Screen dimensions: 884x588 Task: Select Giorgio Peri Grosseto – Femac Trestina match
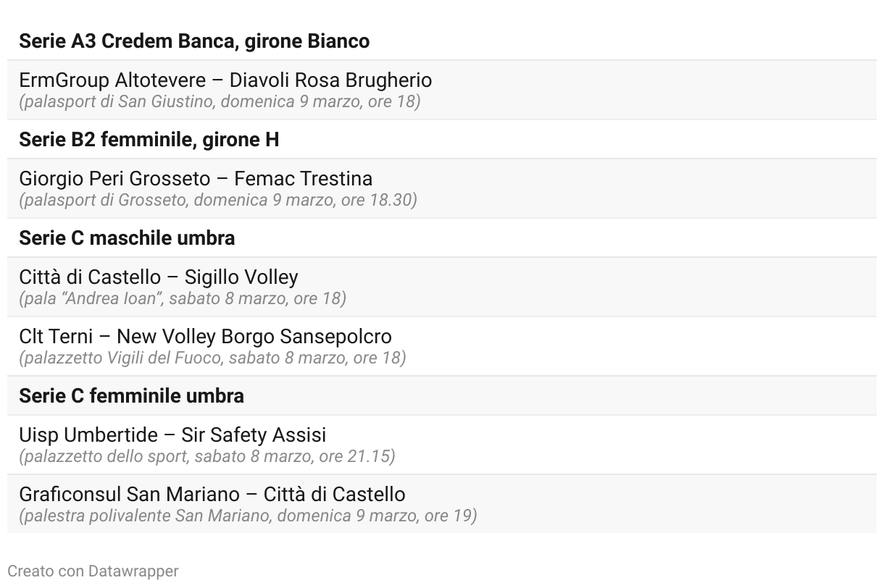(442, 188)
